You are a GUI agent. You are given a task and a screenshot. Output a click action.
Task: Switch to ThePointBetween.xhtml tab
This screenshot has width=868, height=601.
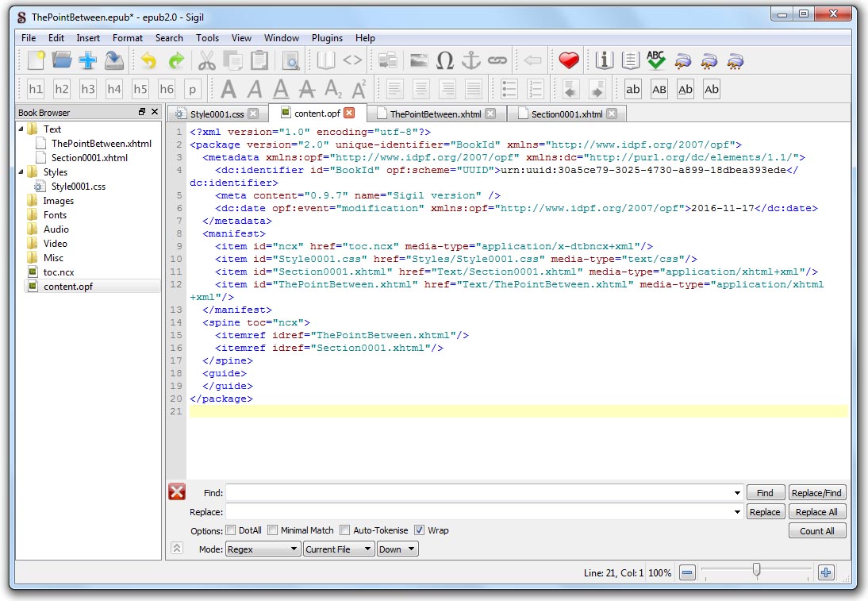(435, 114)
